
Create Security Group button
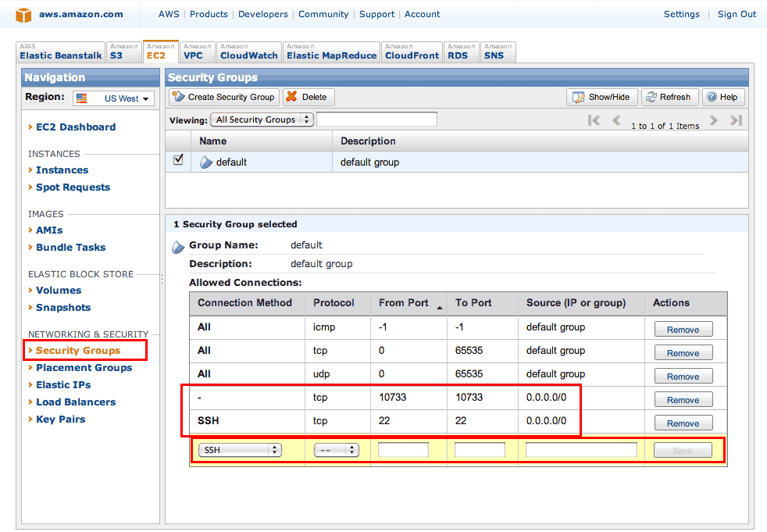[x=224, y=97]
